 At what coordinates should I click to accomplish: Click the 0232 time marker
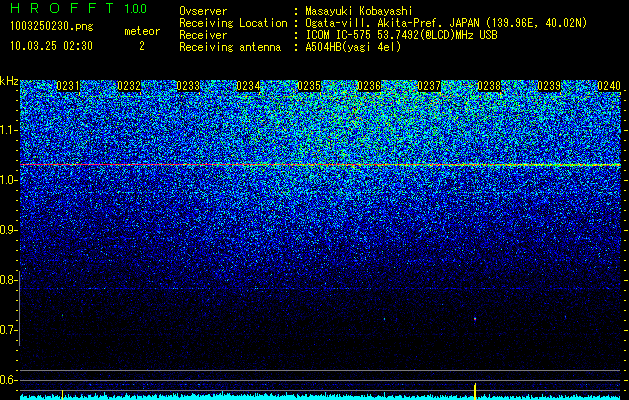129,86
